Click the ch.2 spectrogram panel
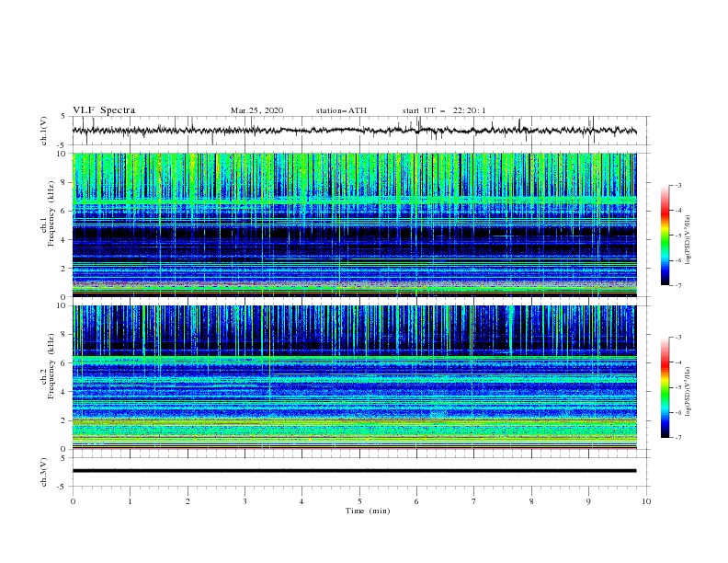This screenshot has width=728, height=563. point(354,377)
